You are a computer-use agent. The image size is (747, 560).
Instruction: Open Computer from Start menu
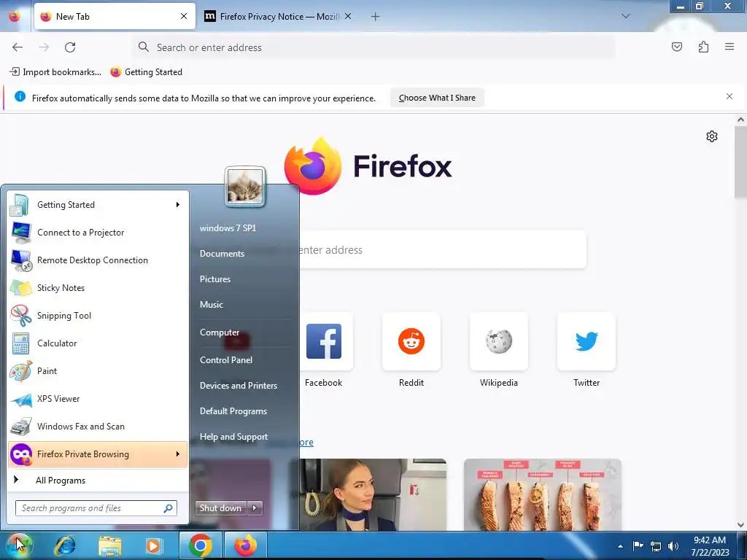tap(219, 332)
